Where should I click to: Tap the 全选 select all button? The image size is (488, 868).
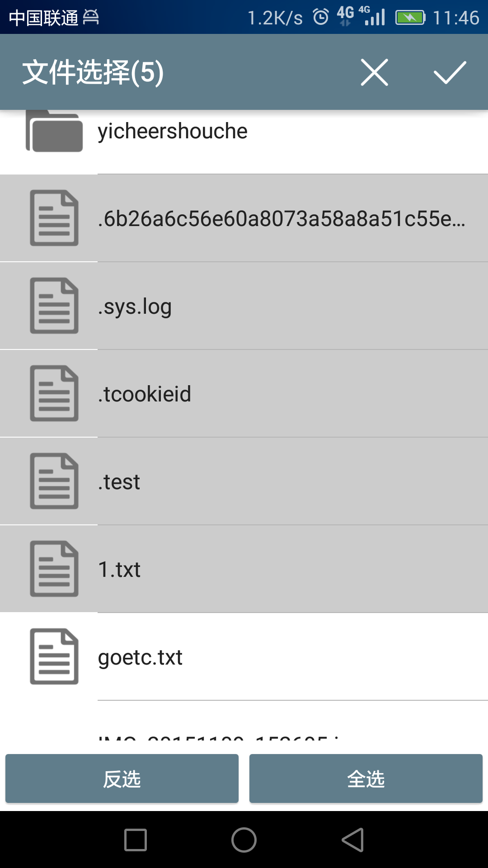tap(366, 778)
